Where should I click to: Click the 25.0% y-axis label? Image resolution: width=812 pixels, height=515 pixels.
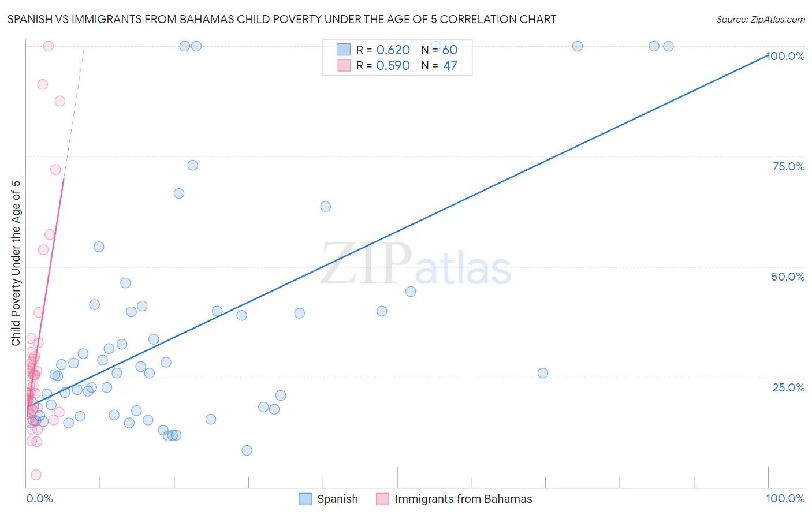click(788, 387)
